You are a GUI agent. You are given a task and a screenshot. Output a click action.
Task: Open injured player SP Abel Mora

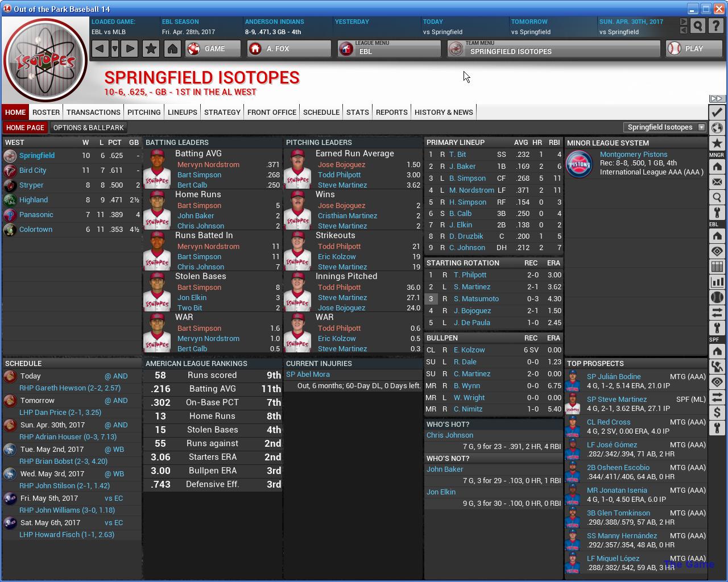tap(308, 375)
